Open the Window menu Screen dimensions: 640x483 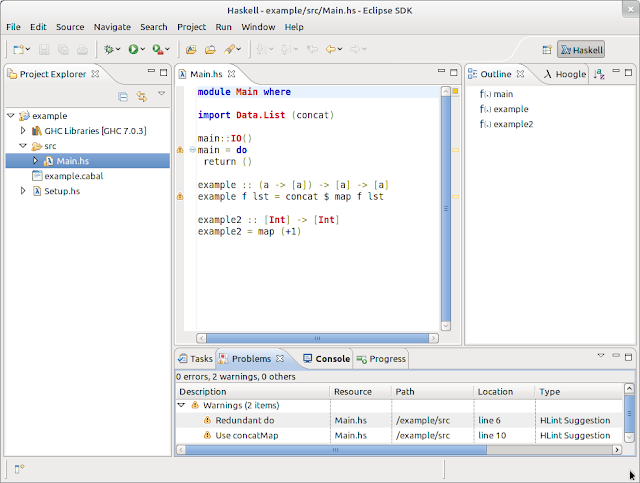coord(258,27)
